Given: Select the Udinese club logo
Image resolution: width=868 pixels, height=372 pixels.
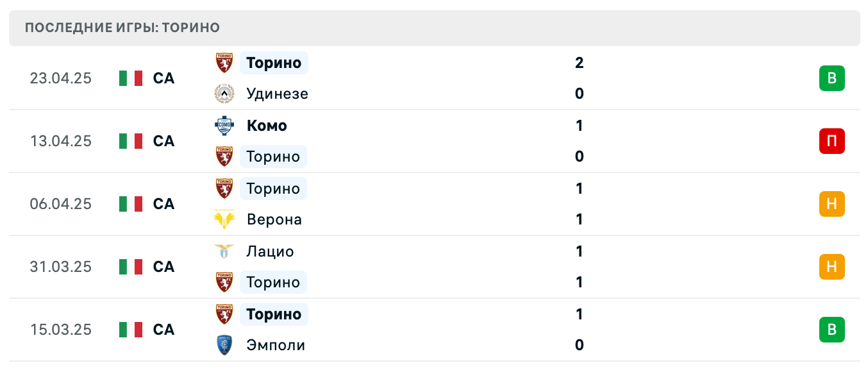Looking at the screenshot, I should tap(224, 93).
